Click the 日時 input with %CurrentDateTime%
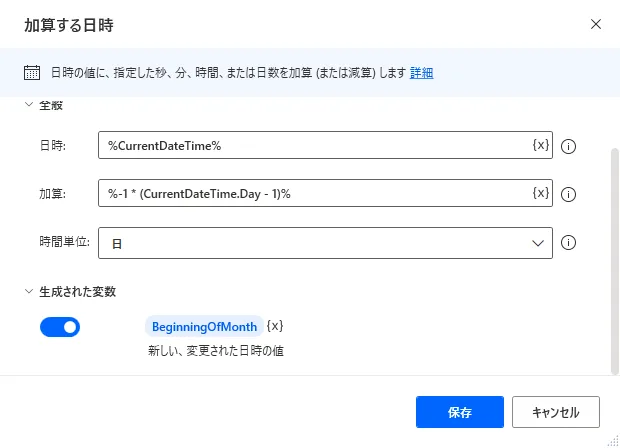This screenshot has height=448, width=620. click(315, 146)
